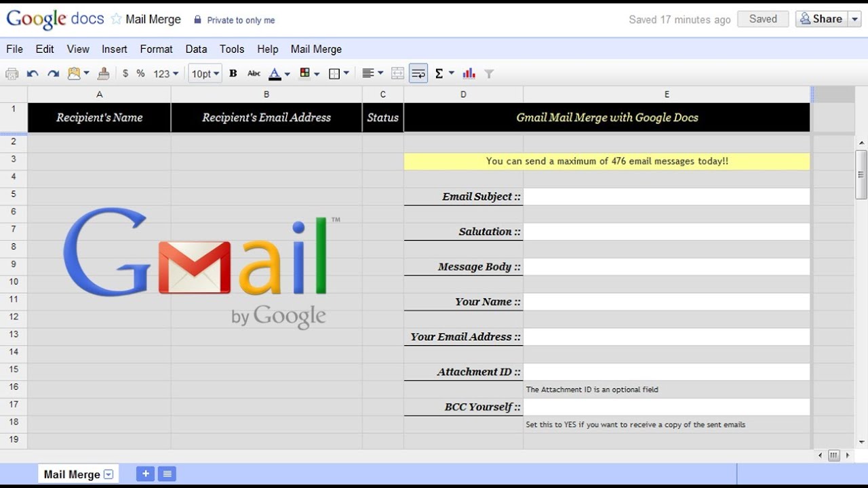868x488 pixels.
Task: Click the lock icon next to Private to only me
Action: point(197,20)
